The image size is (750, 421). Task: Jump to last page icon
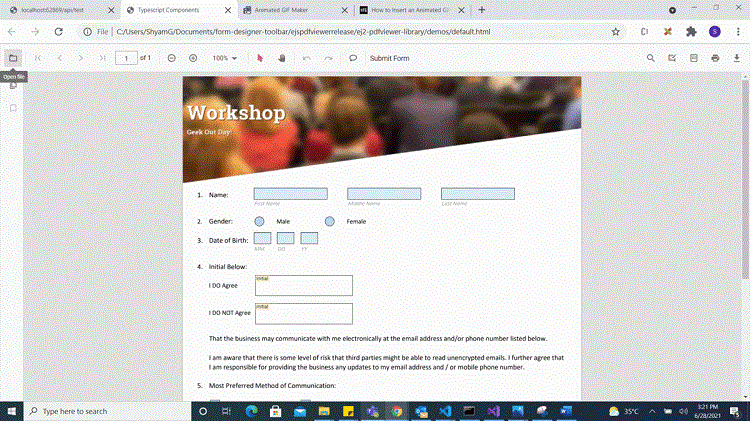102,58
